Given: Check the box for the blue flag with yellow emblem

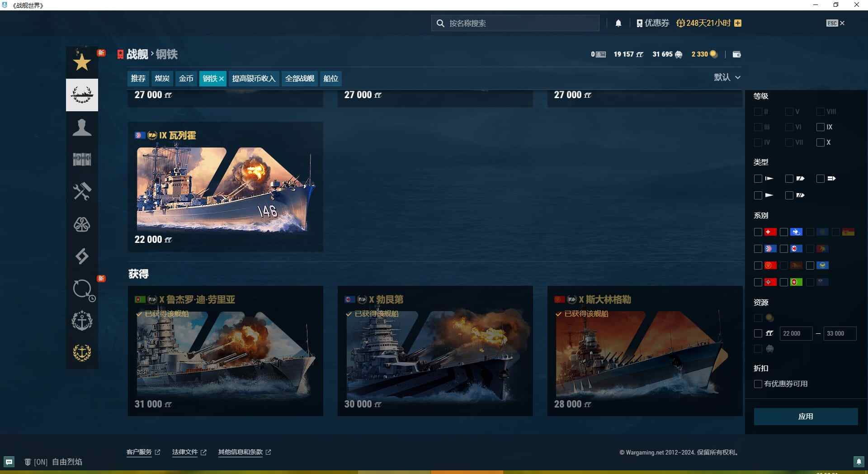Looking at the screenshot, I should coord(810,265).
